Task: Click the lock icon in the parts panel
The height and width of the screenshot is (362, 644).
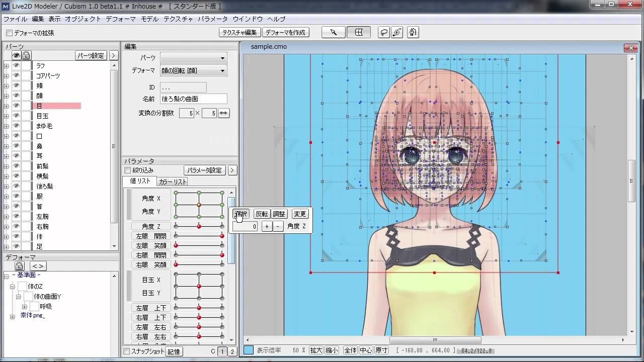Action: click(x=27, y=55)
